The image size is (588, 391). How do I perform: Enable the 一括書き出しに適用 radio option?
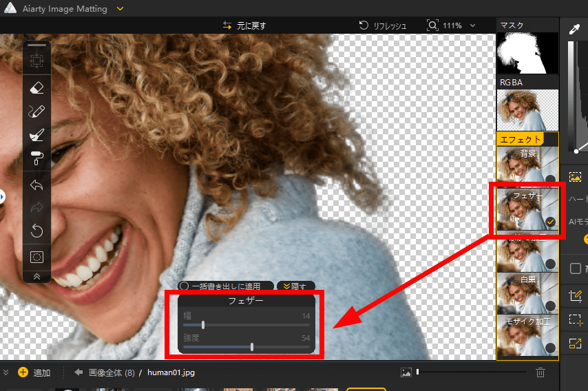click(x=184, y=286)
